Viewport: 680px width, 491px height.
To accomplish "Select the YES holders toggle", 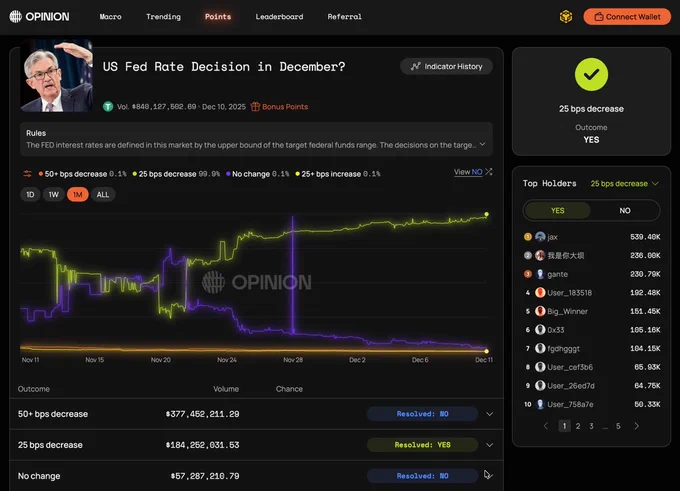I will [x=558, y=210].
